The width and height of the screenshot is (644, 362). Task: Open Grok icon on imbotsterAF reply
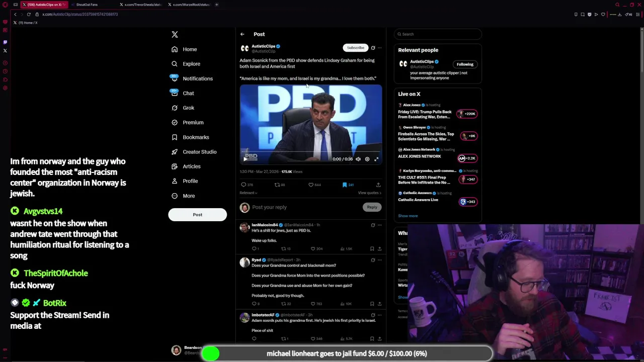pyautogui.click(x=373, y=315)
